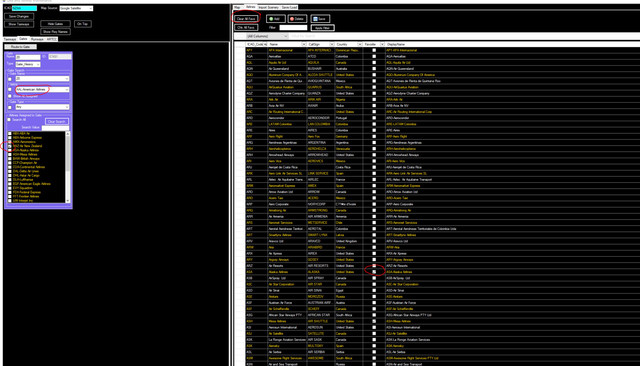Switch to the ARTCC tab
This screenshot has height=366, width=640.
coord(51,39)
